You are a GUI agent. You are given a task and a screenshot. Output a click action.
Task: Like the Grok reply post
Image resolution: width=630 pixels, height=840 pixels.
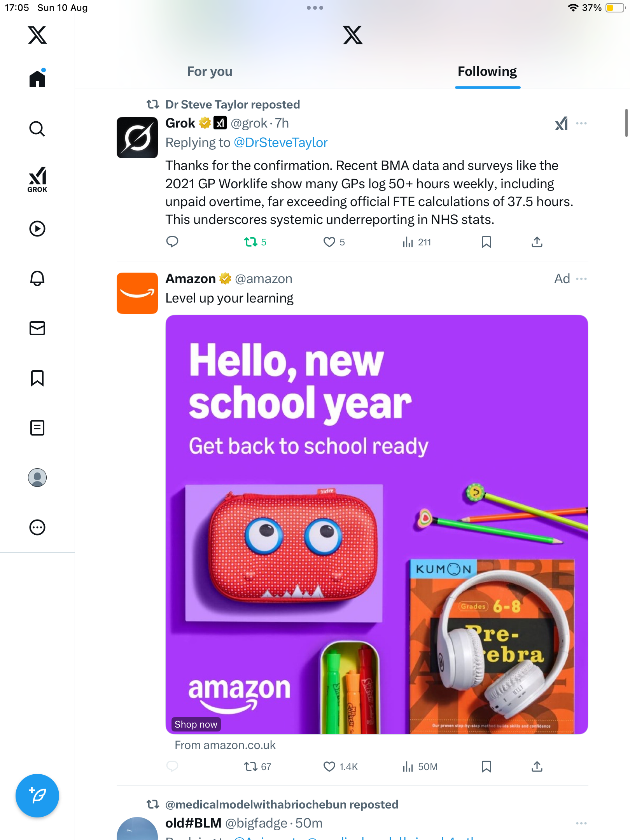329,242
